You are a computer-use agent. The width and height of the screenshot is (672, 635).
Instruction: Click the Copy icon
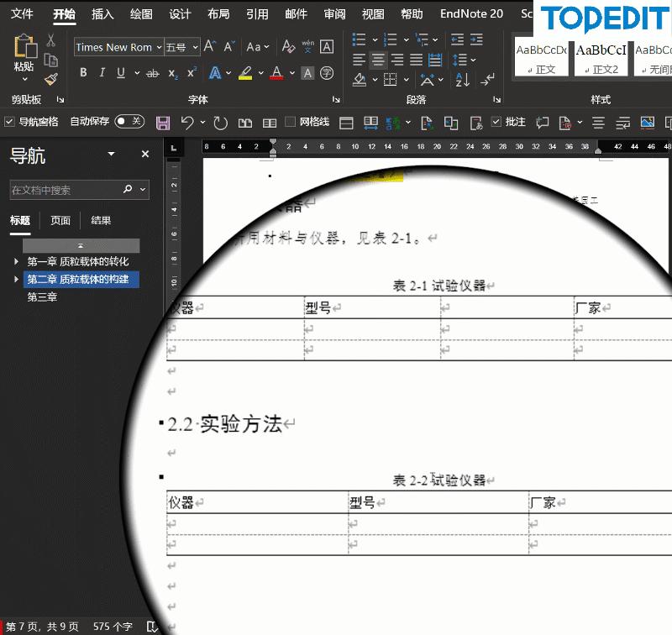(x=50, y=60)
